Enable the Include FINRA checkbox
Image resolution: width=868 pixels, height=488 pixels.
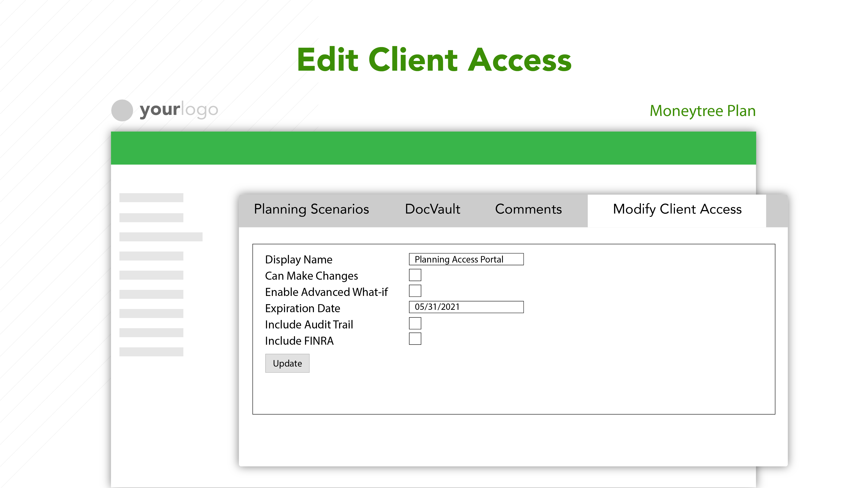[x=415, y=339]
